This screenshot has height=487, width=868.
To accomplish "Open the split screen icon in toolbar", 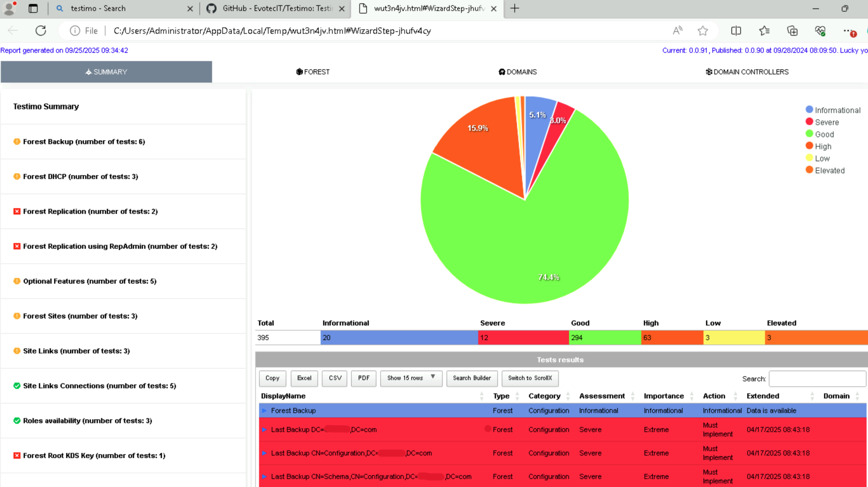I will [x=736, y=31].
